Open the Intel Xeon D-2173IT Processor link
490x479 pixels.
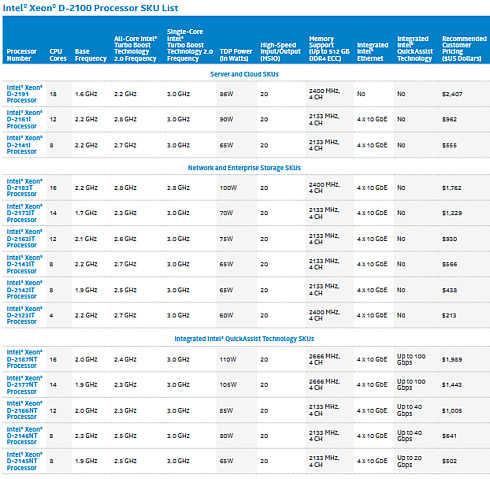pos(25,213)
